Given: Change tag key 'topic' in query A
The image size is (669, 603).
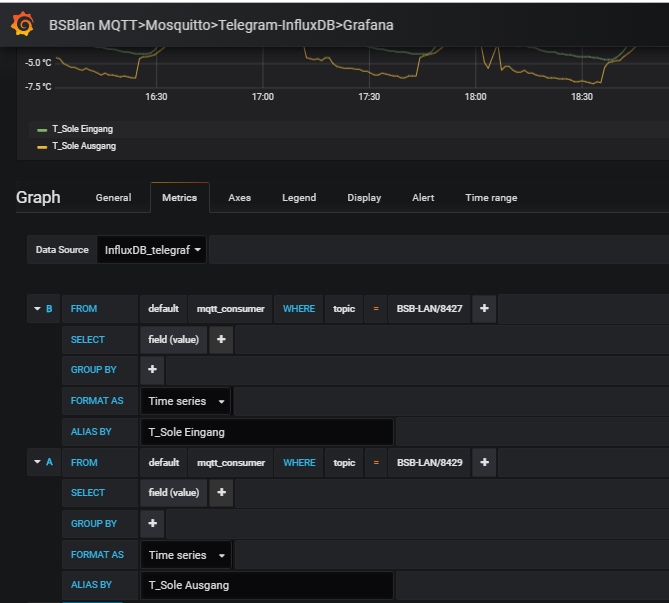Looking at the screenshot, I should pos(344,462).
